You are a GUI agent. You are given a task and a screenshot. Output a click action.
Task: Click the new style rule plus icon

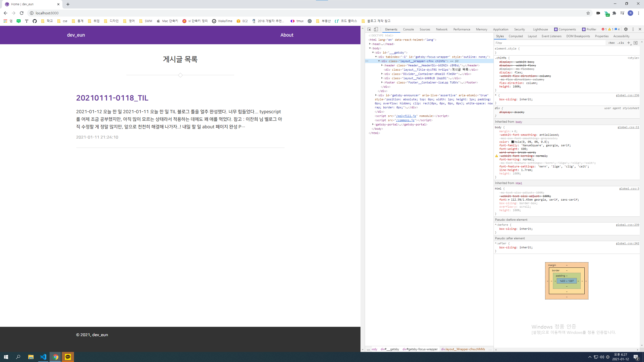pos(629,43)
